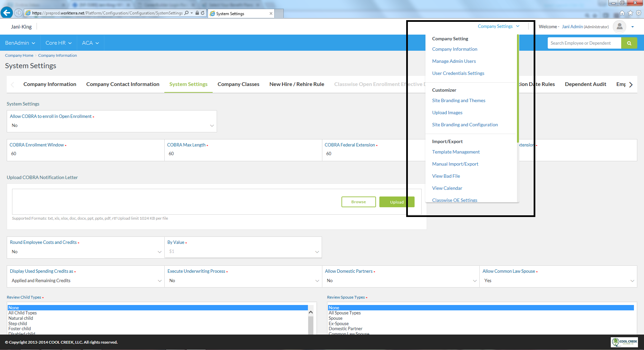Open the Dependent Audit tab

tap(585, 84)
